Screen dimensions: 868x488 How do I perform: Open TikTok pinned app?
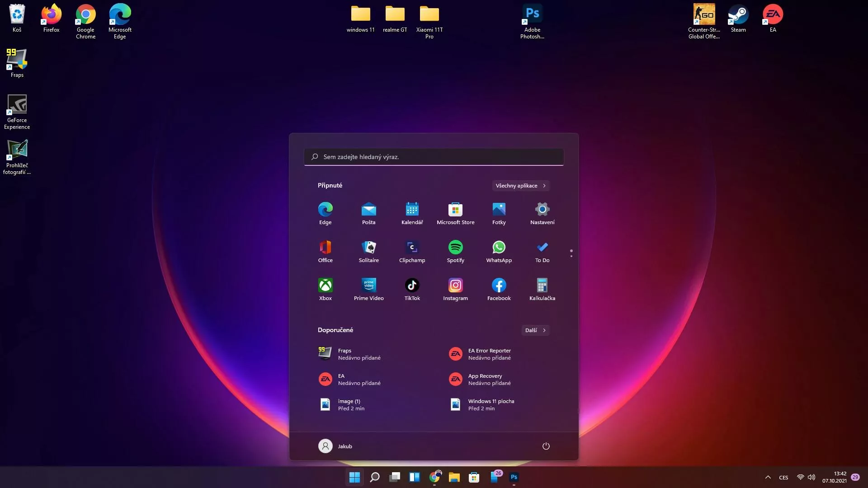[412, 289]
